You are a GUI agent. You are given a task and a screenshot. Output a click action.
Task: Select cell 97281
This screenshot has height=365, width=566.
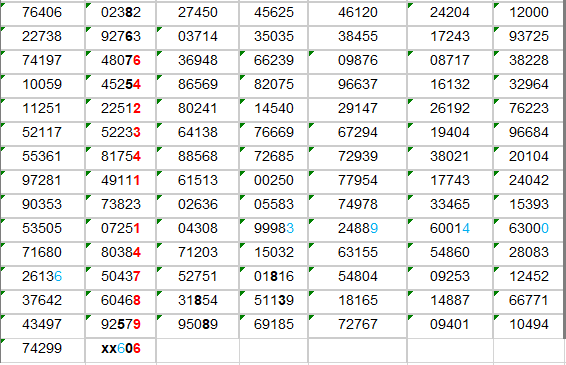[43, 181]
